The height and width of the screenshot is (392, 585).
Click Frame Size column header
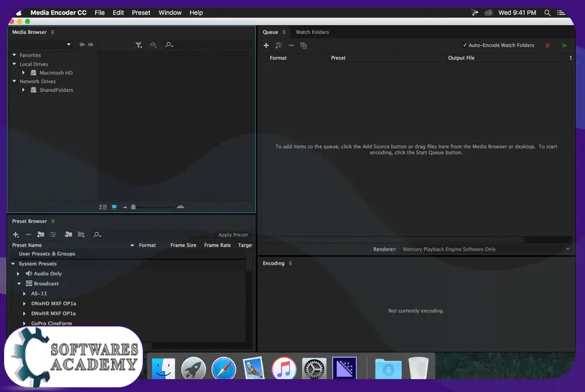click(183, 245)
